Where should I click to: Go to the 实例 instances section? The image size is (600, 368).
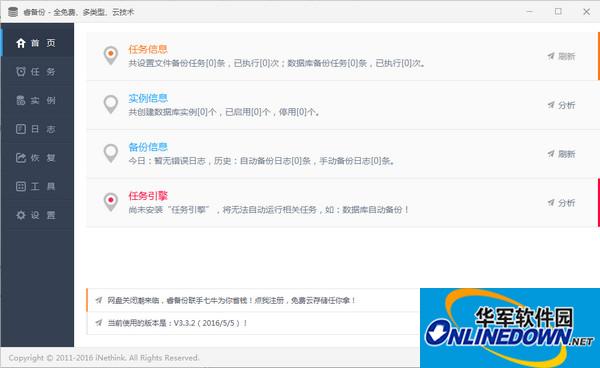pyautogui.click(x=37, y=100)
